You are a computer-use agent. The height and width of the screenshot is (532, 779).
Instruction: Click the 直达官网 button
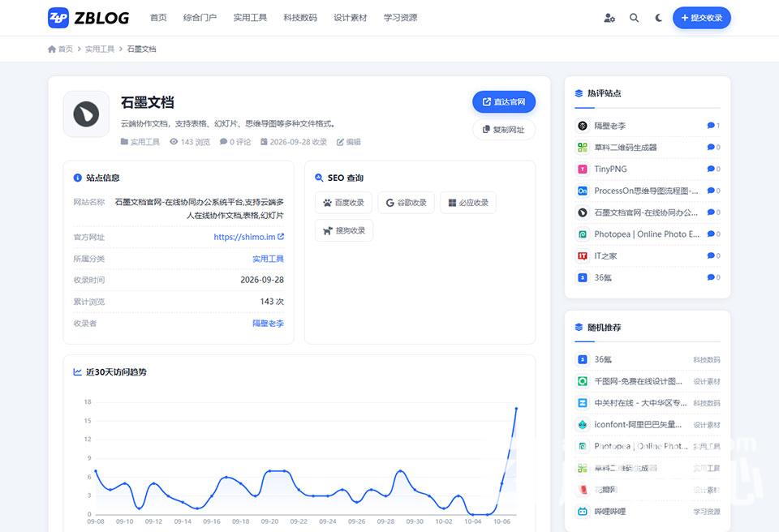click(x=504, y=102)
